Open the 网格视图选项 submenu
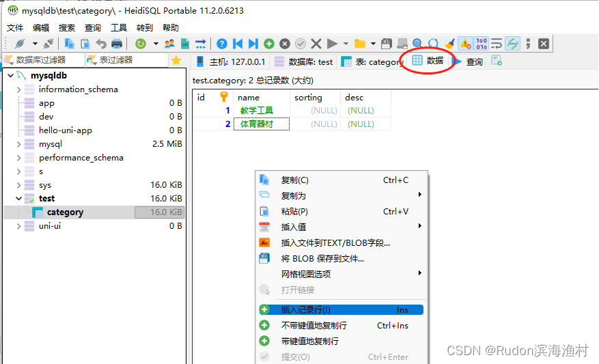 pyautogui.click(x=341, y=274)
